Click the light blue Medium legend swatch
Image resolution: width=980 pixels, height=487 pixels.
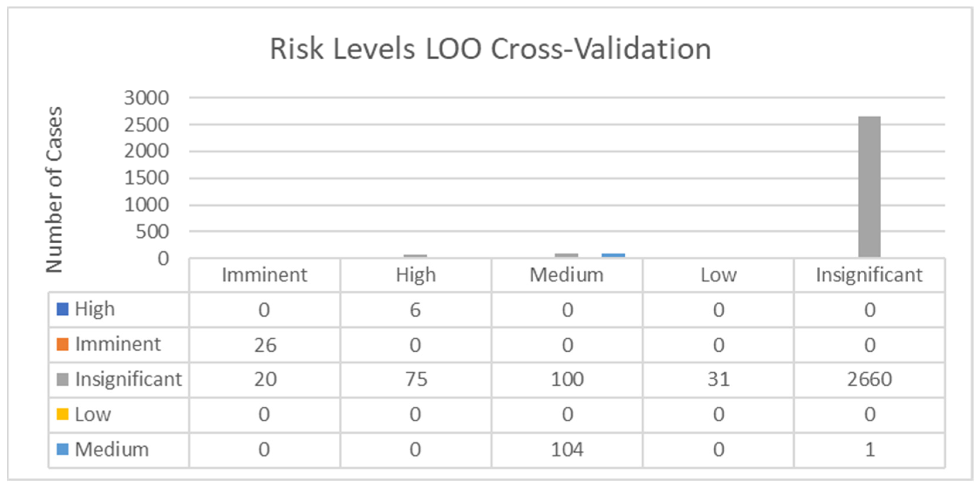(62, 449)
